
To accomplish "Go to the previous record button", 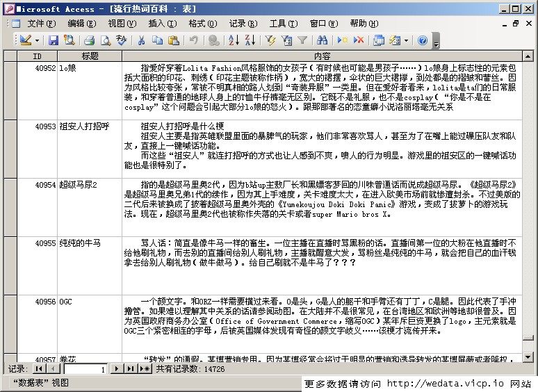I will (53, 368).
